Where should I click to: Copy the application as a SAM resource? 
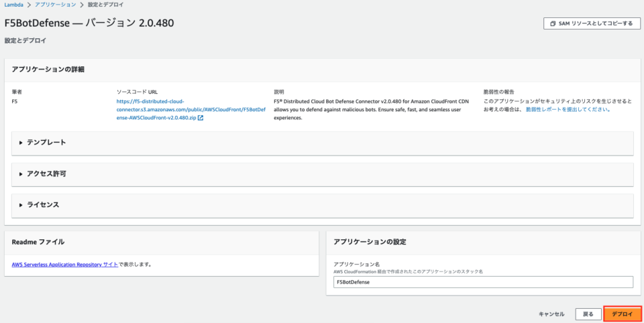coord(592,23)
